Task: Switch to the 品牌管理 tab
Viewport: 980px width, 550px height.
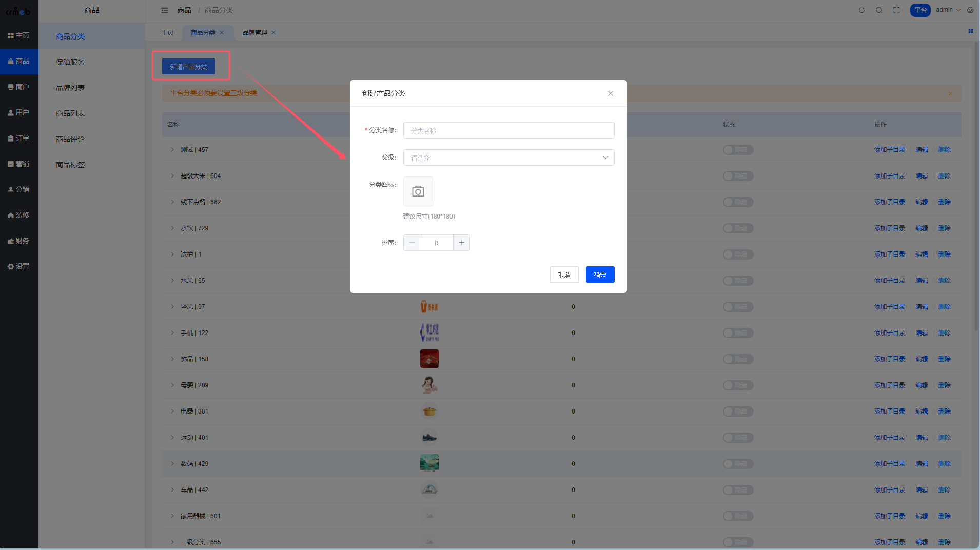Action: click(254, 33)
